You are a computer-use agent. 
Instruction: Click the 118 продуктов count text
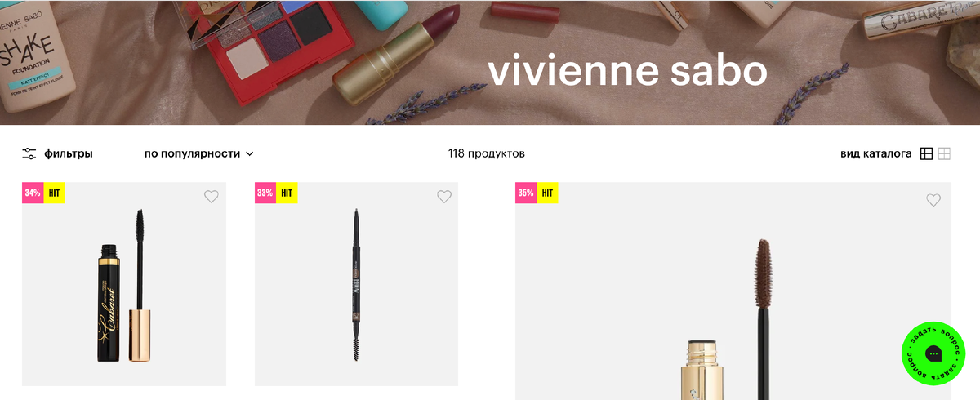(487, 153)
